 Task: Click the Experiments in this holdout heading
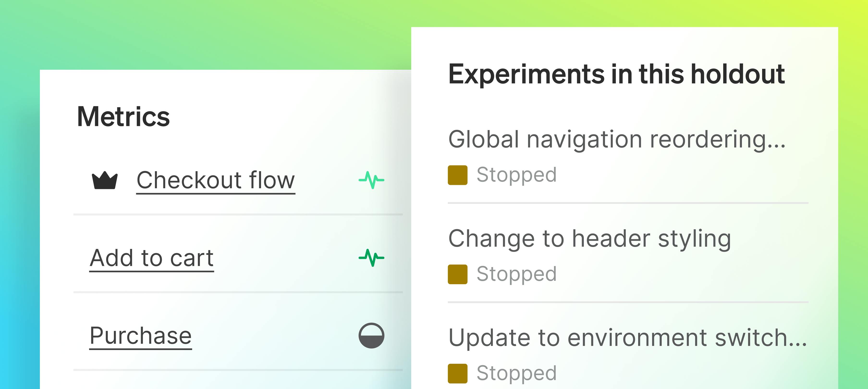click(x=616, y=74)
